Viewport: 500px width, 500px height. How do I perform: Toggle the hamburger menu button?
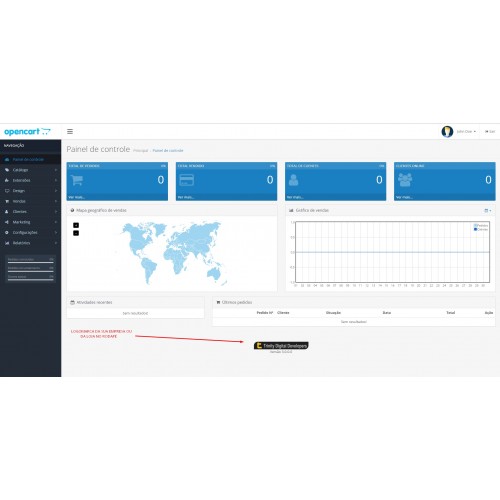click(70, 131)
